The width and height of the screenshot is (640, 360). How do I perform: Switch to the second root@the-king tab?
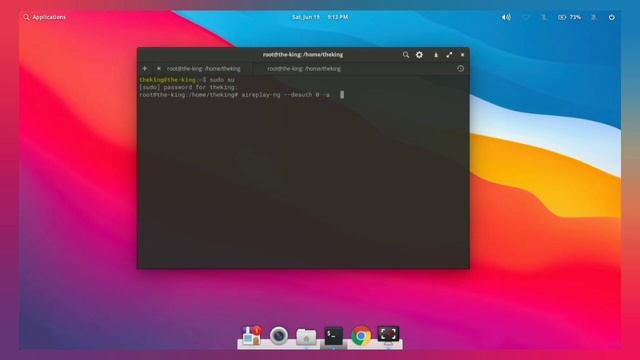coord(304,69)
